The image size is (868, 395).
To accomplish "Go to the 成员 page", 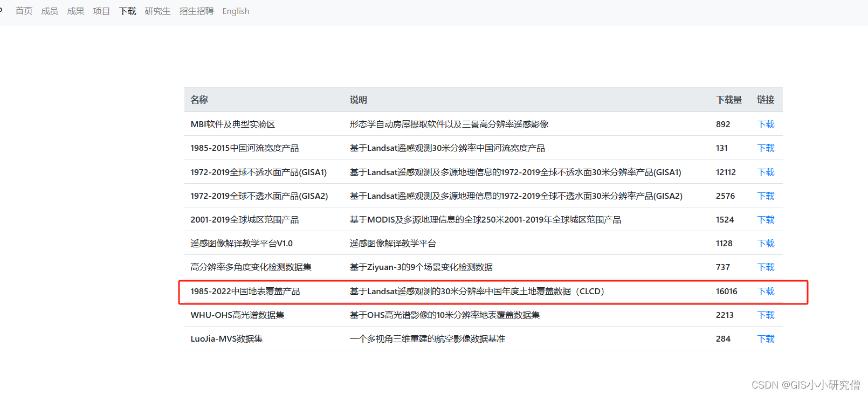I will click(x=50, y=11).
